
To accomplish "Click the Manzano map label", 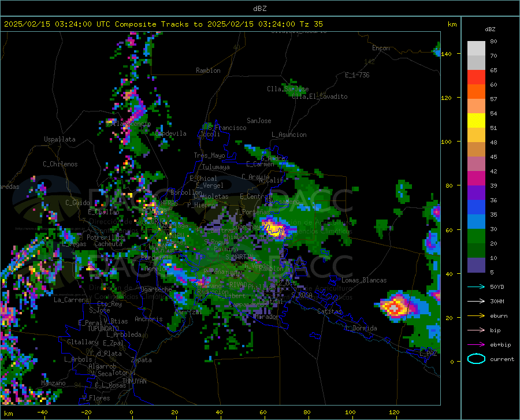I will pos(53,383).
